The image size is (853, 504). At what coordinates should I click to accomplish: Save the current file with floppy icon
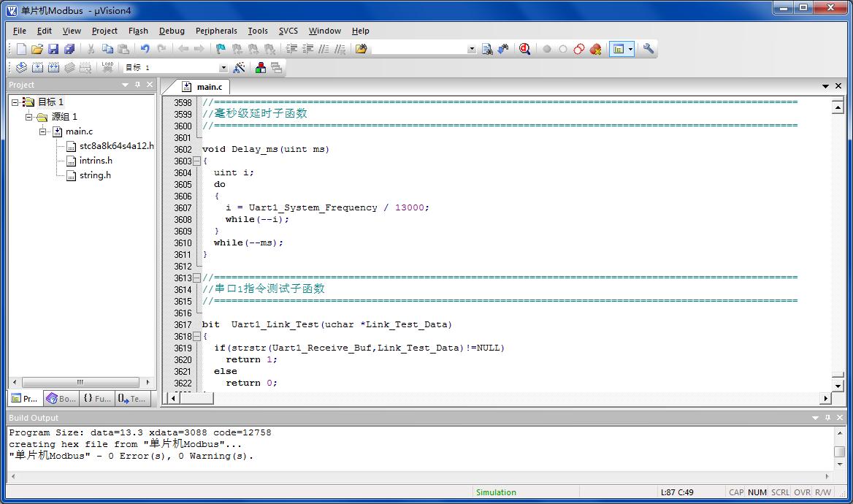(53, 49)
